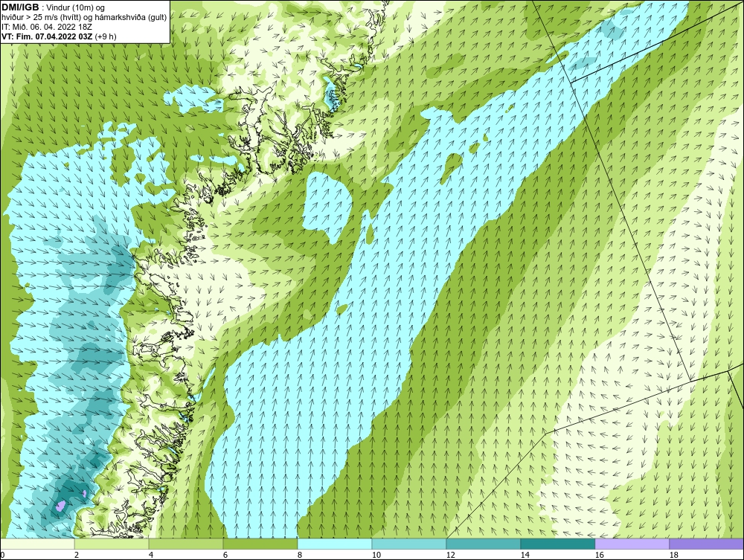The height and width of the screenshot is (560, 744).
Task: Click the 'DMI/IGB' title text
Action: pyautogui.click(x=20, y=7)
